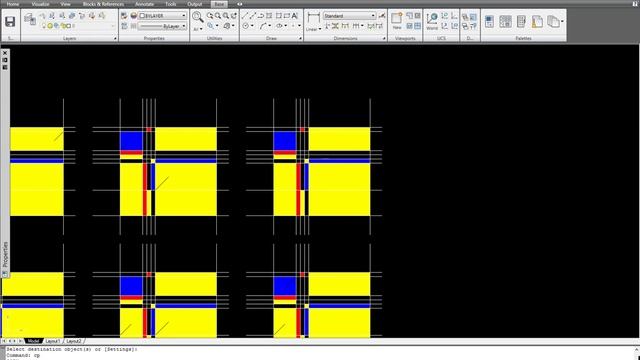Image resolution: width=640 pixels, height=360 pixels.
Task: Open the Output ribbon tab
Action: 195,4
